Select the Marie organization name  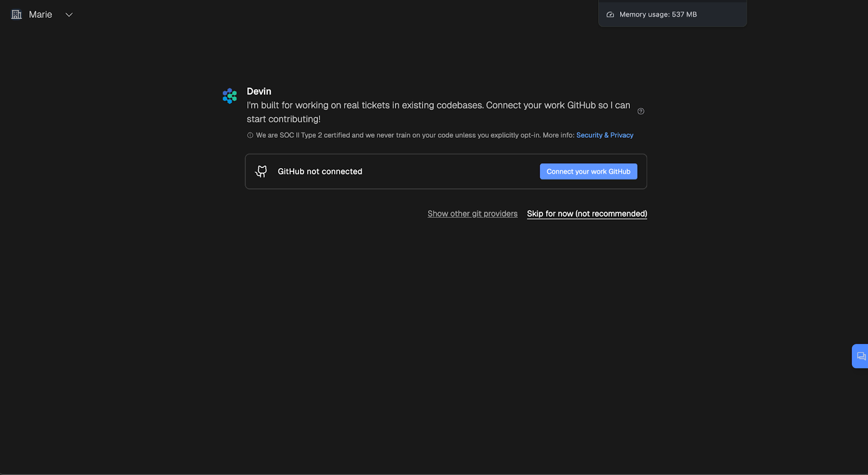[41, 15]
